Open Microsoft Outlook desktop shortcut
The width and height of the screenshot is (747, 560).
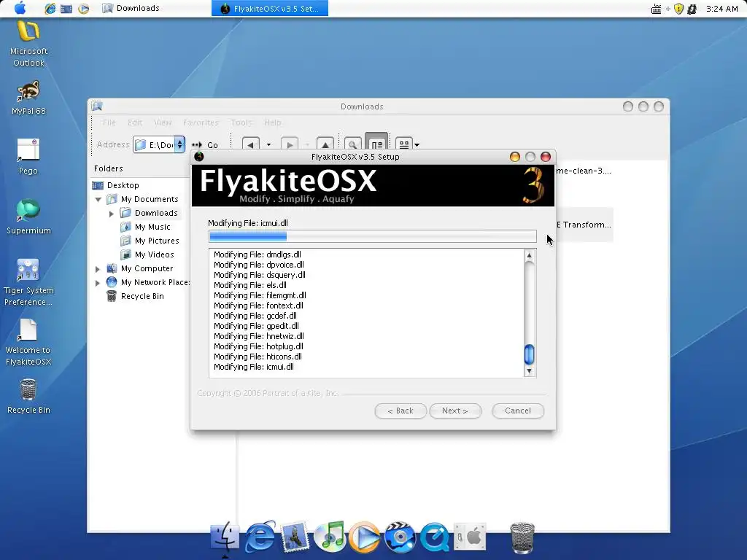[x=28, y=44]
